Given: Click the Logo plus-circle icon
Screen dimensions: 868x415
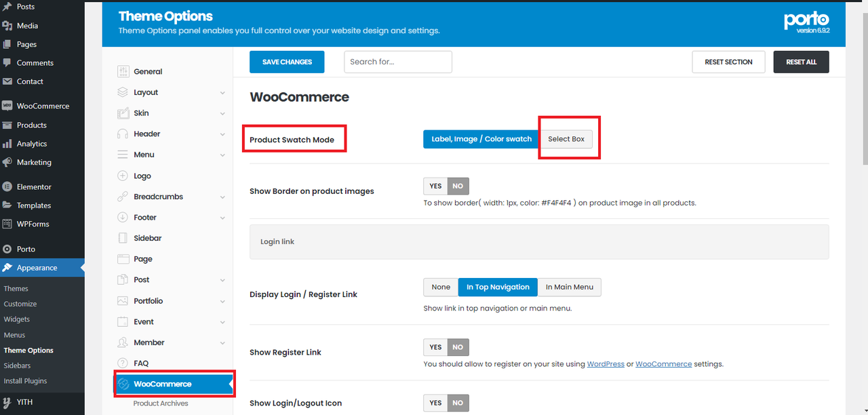Looking at the screenshot, I should [x=123, y=176].
